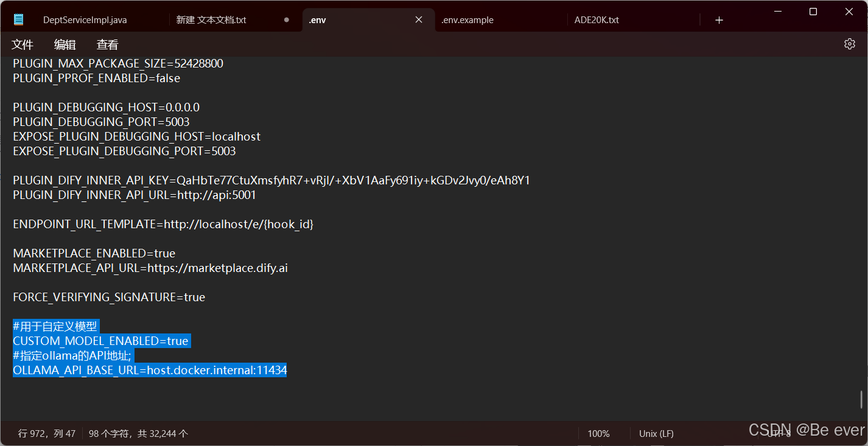Open Notepad settings with the gear icon
Image resolution: width=868 pixels, height=446 pixels.
(849, 43)
